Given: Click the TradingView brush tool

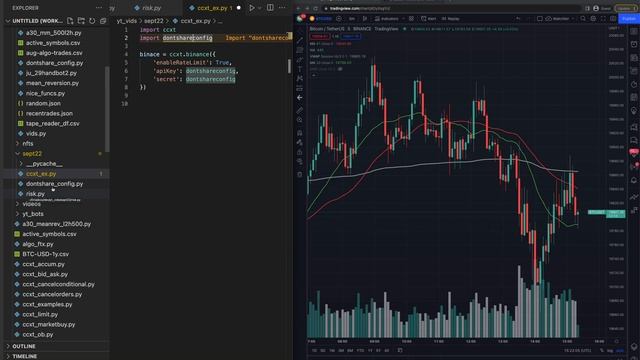Looking at the screenshot, I should click(300, 60).
